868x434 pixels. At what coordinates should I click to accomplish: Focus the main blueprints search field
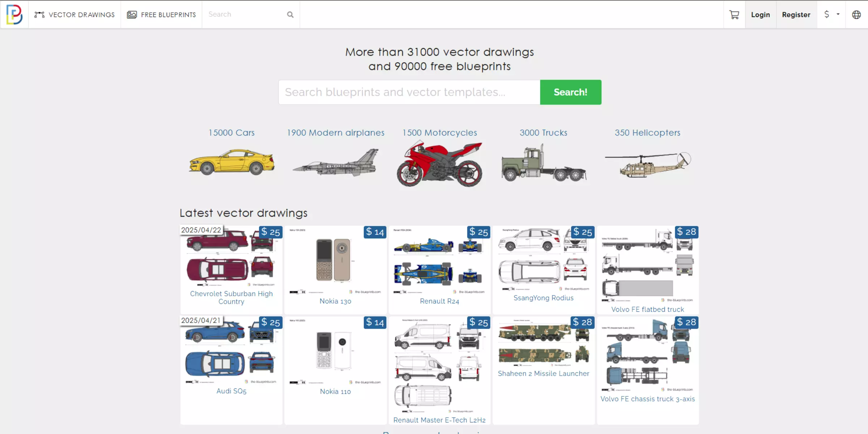409,92
